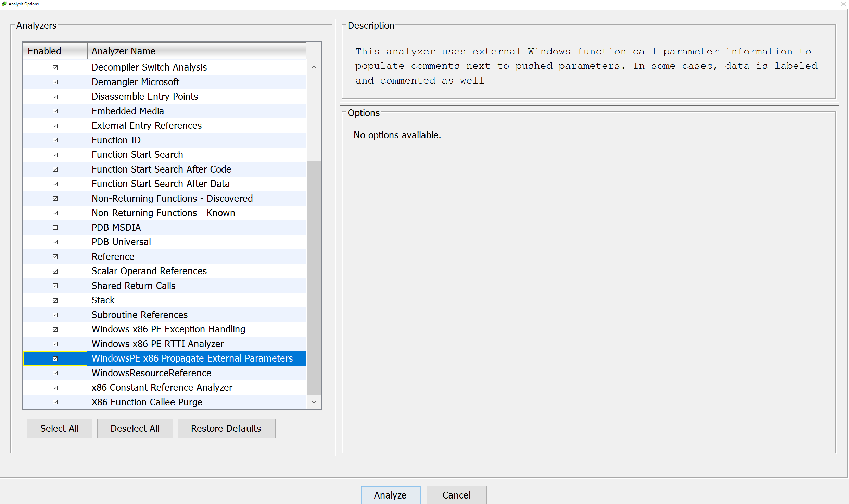Click the 'Enabled' column header

click(x=45, y=51)
